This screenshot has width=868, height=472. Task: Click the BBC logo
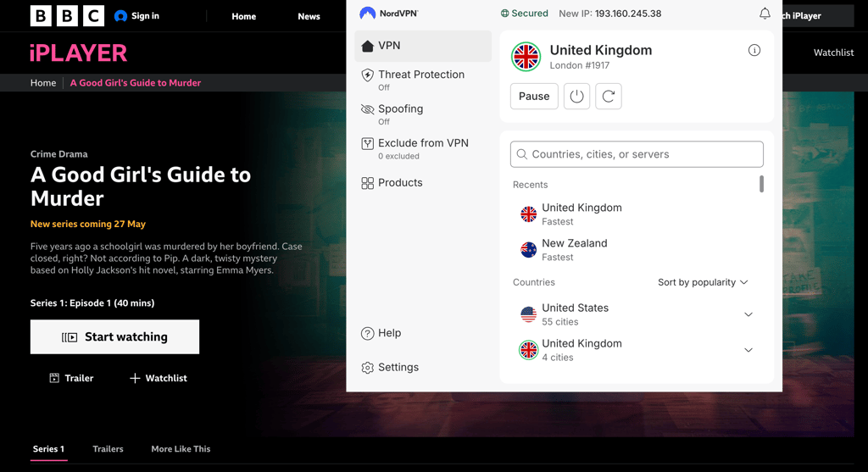[67, 16]
